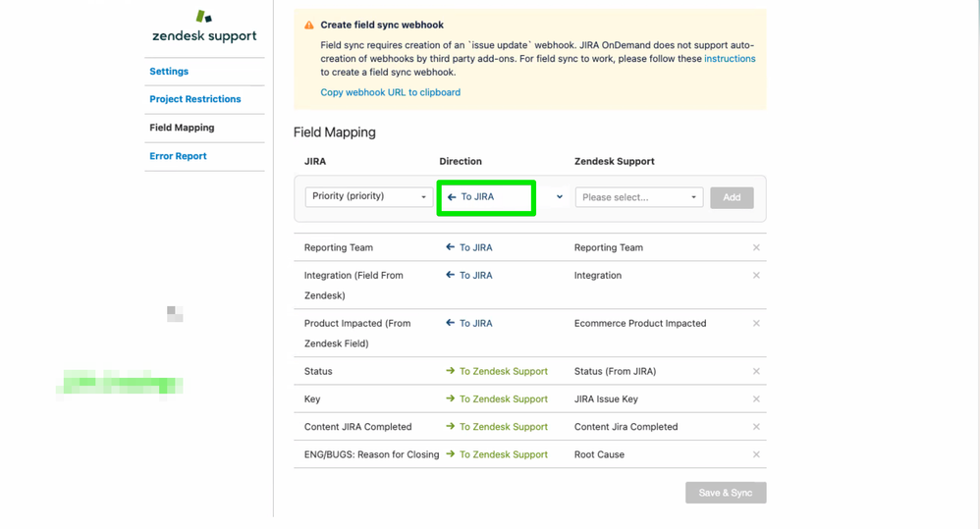Open the Please select Zendesk field dropdown
This screenshot has width=980, height=529.
pos(638,197)
